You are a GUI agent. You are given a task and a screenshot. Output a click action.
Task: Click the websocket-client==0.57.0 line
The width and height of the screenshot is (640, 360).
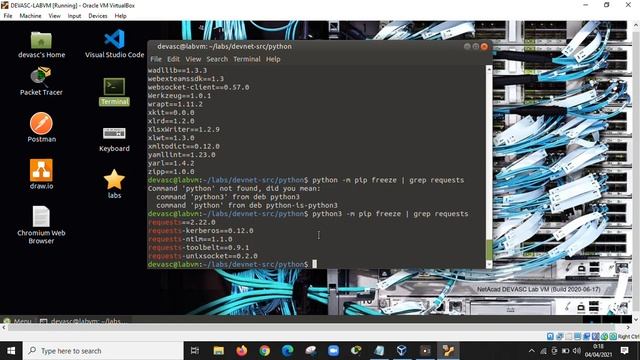(x=198, y=87)
